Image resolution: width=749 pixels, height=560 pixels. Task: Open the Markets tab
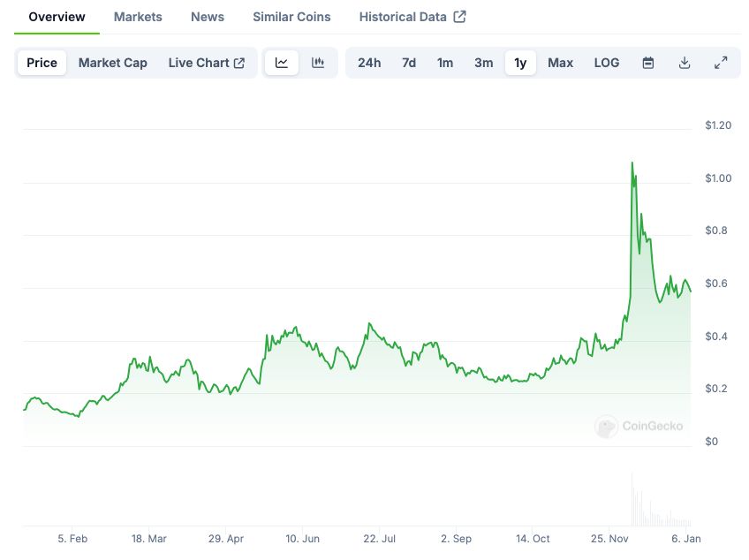tap(138, 17)
